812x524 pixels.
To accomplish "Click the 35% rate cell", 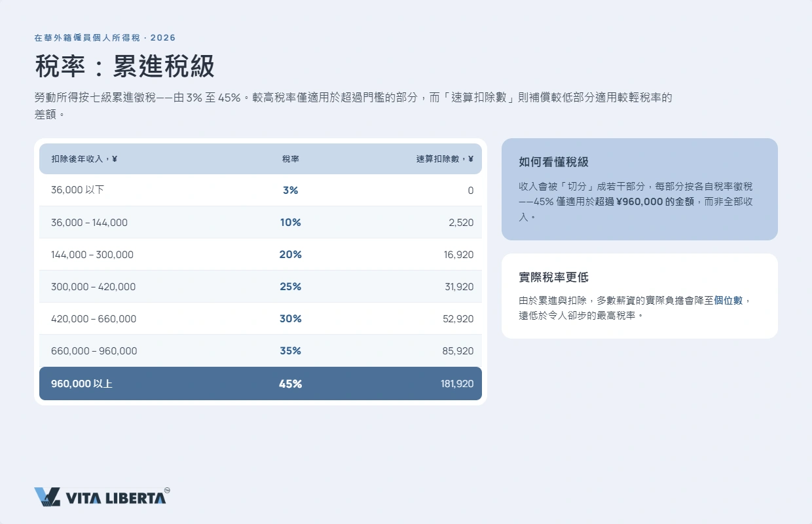I will click(291, 351).
